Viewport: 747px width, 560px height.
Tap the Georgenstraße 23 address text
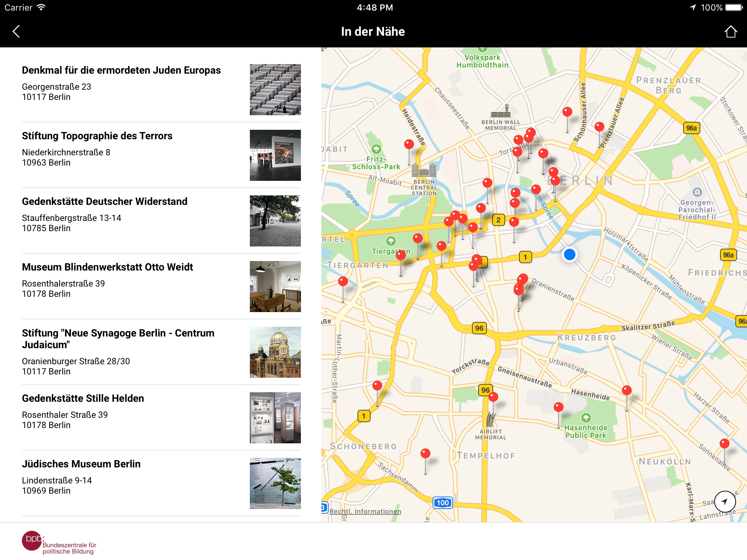click(x=57, y=87)
